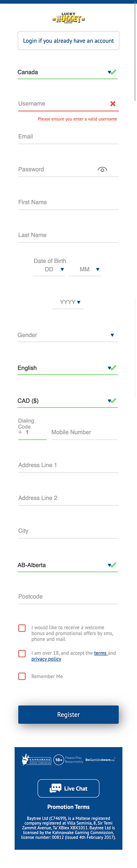Click the Kahnawake Gaming Commission logo
The height and width of the screenshot is (868, 137).
point(36,760)
